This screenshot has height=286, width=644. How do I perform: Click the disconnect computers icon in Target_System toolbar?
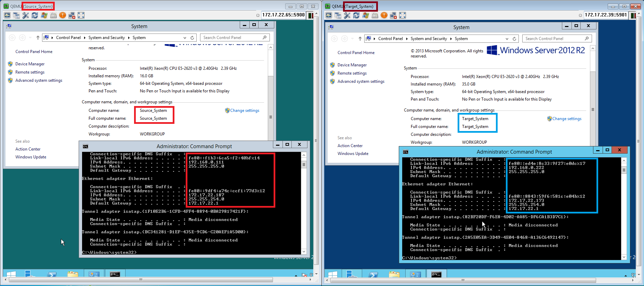(393, 15)
